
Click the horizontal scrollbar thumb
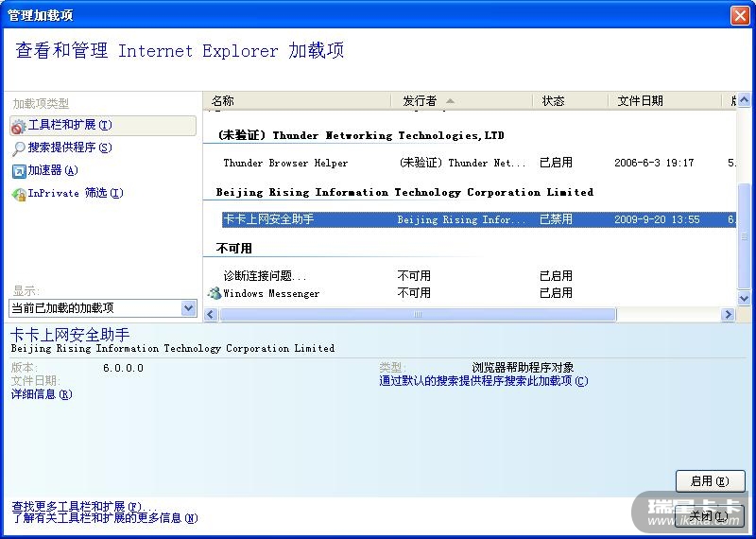[x=418, y=315]
